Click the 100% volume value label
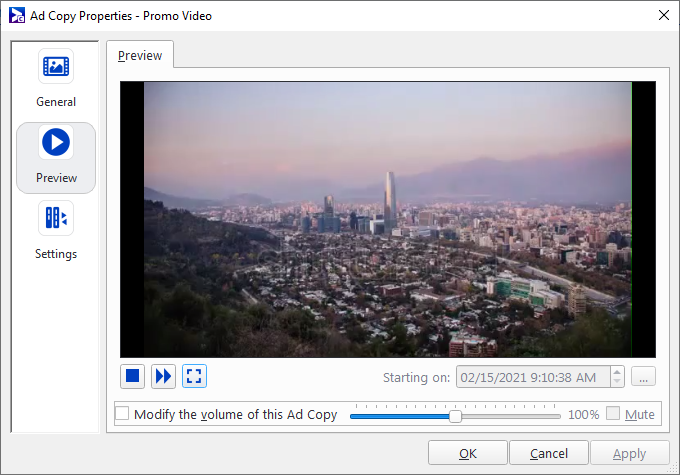The width and height of the screenshot is (680, 475). (583, 415)
